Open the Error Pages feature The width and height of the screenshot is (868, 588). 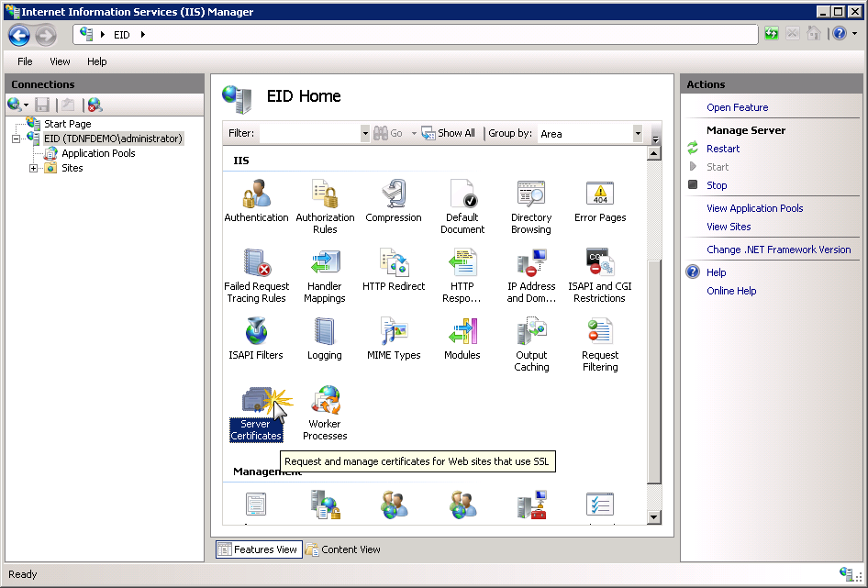coord(599,196)
